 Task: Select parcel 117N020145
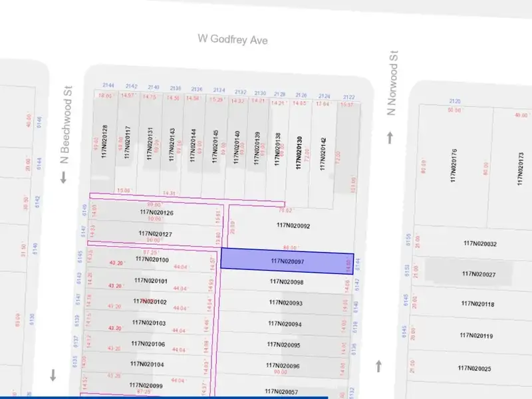point(215,146)
